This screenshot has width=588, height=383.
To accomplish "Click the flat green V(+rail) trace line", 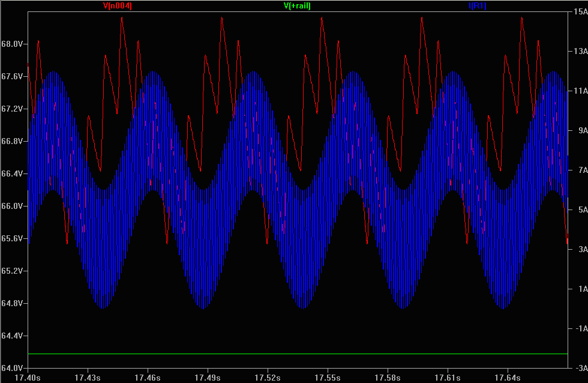I will tap(298, 354).
